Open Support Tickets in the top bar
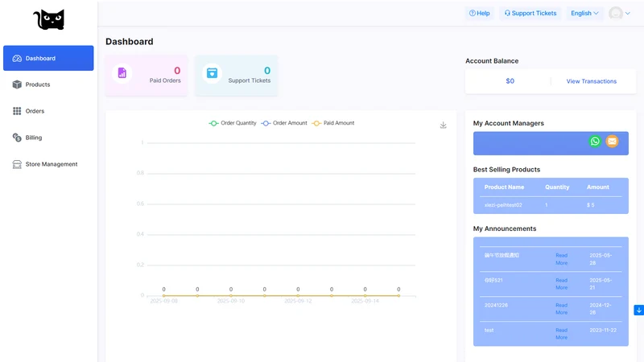The height and width of the screenshot is (362, 644). click(530, 13)
